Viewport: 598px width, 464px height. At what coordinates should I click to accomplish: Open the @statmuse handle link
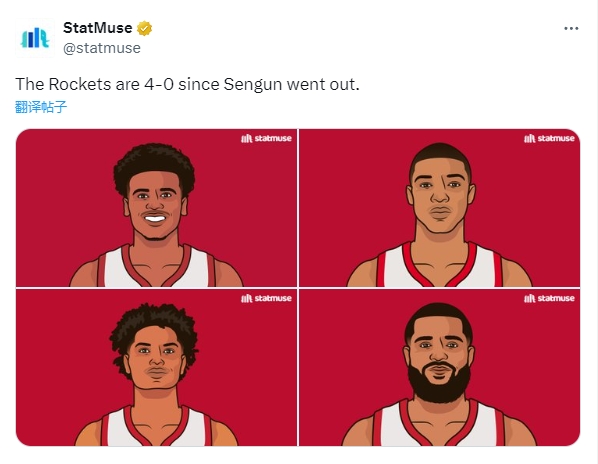coord(102,48)
